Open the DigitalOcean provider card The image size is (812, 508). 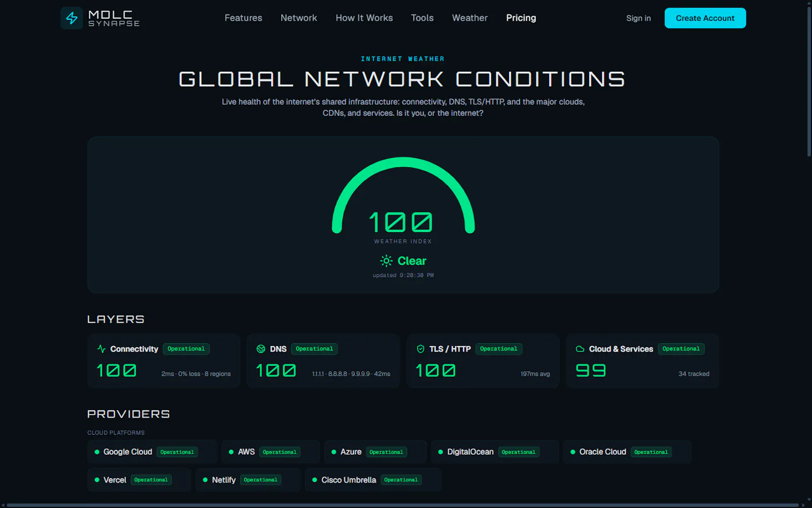495,452
